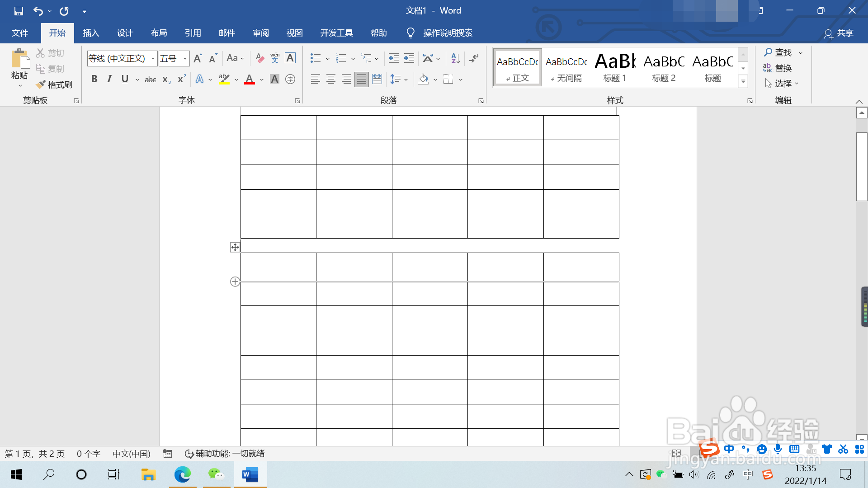Click the 共享 (Share) button
The width and height of the screenshot is (868, 488).
click(x=839, y=33)
